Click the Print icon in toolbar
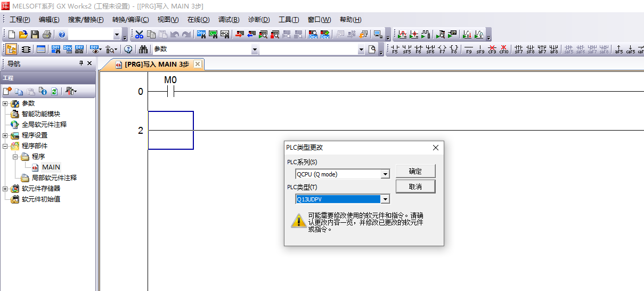The image size is (644, 291). point(46,35)
